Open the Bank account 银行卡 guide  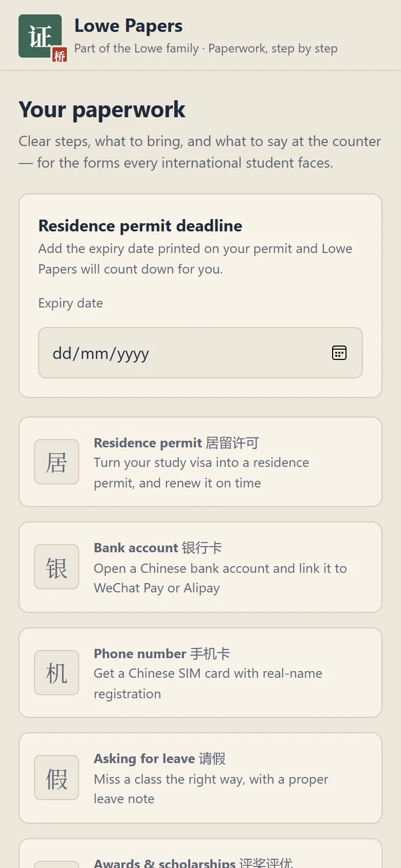click(x=200, y=567)
